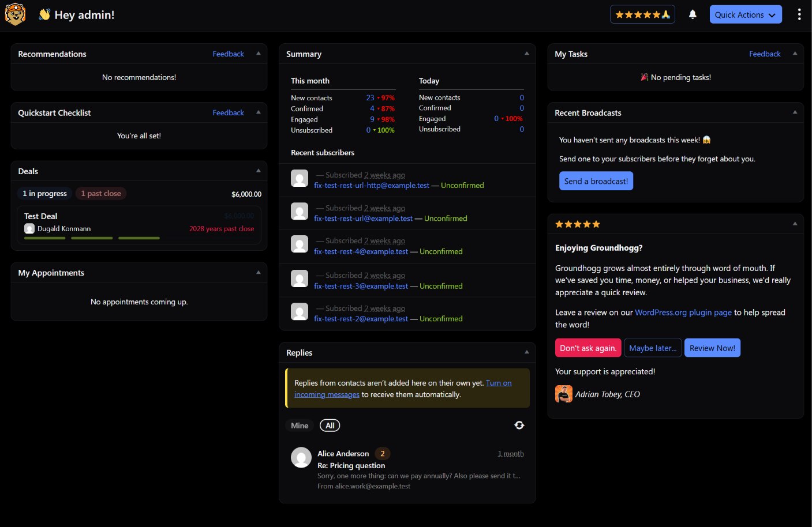Collapse the Recommendations panel
Viewport: 812px width, 527px height.
[259, 54]
